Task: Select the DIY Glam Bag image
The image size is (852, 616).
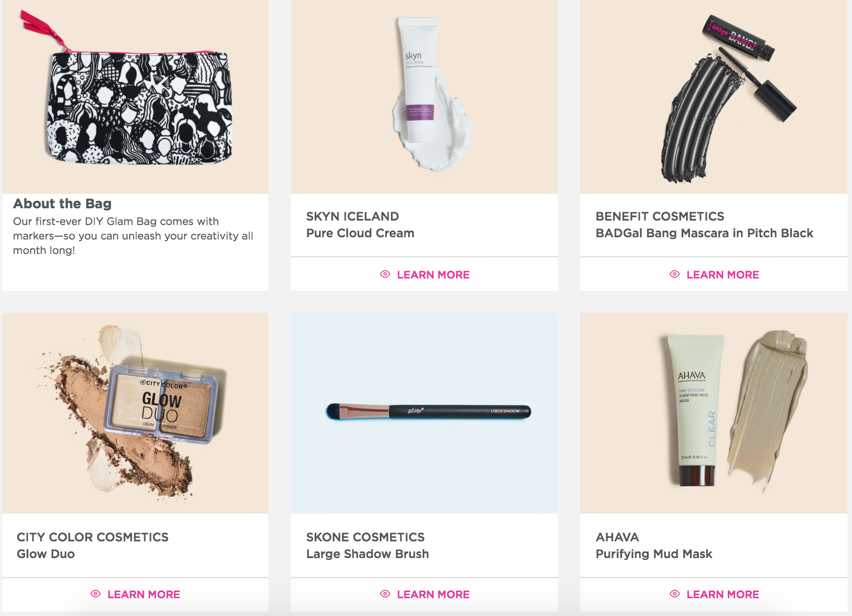Action: (135, 97)
